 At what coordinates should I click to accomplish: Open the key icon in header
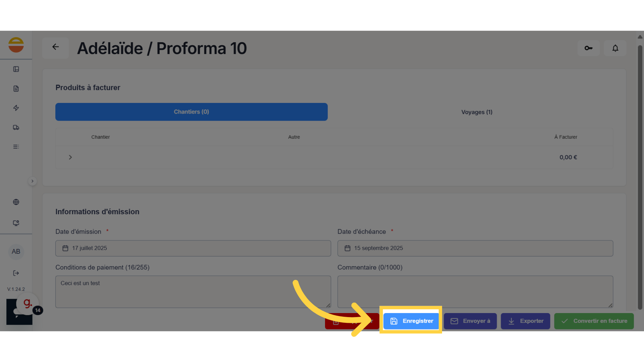[588, 48]
